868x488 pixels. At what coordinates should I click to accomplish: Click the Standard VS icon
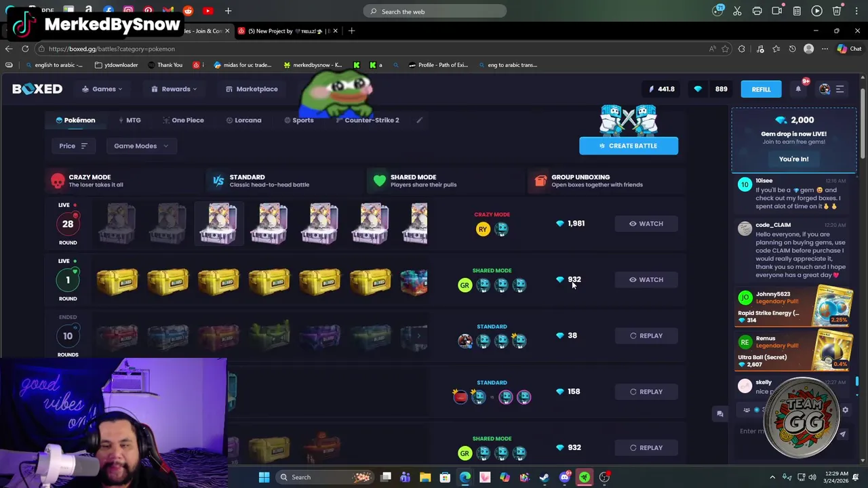point(218,180)
